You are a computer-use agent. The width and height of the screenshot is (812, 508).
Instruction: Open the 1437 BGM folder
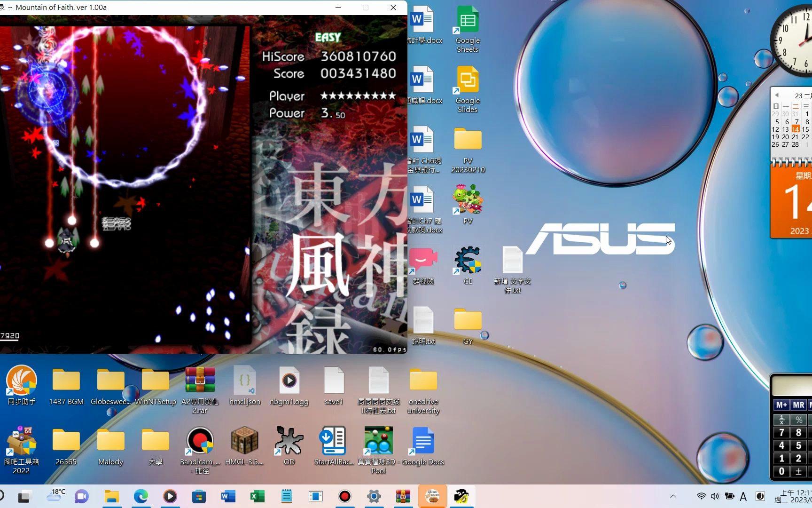point(66,385)
